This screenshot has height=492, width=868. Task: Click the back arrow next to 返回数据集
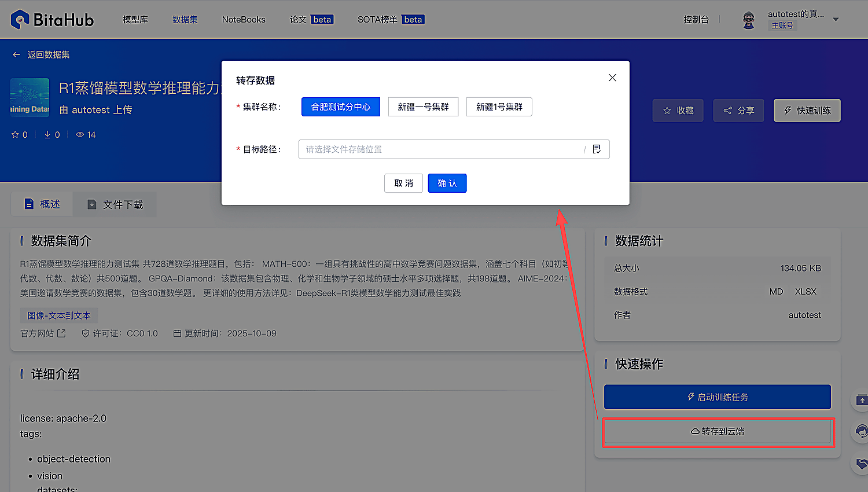16,54
